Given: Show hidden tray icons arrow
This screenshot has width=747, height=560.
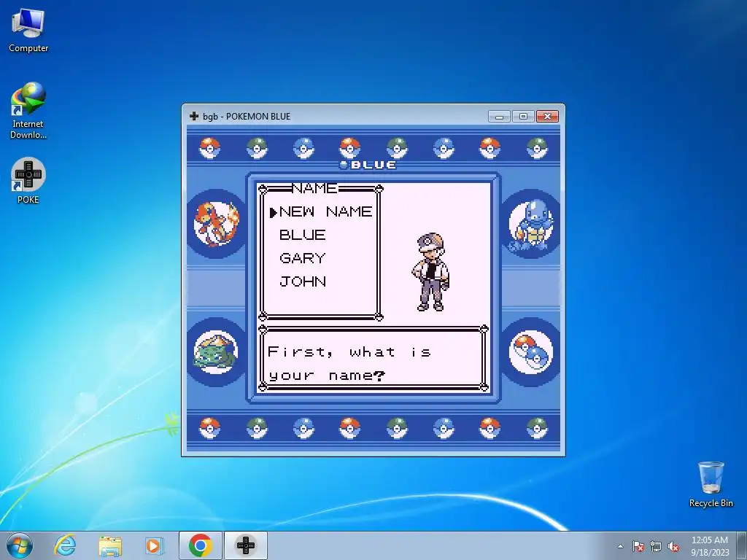Looking at the screenshot, I should click(620, 546).
